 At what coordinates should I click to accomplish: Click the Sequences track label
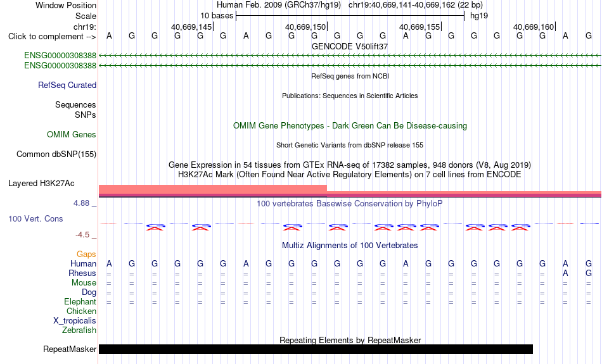[75, 104]
